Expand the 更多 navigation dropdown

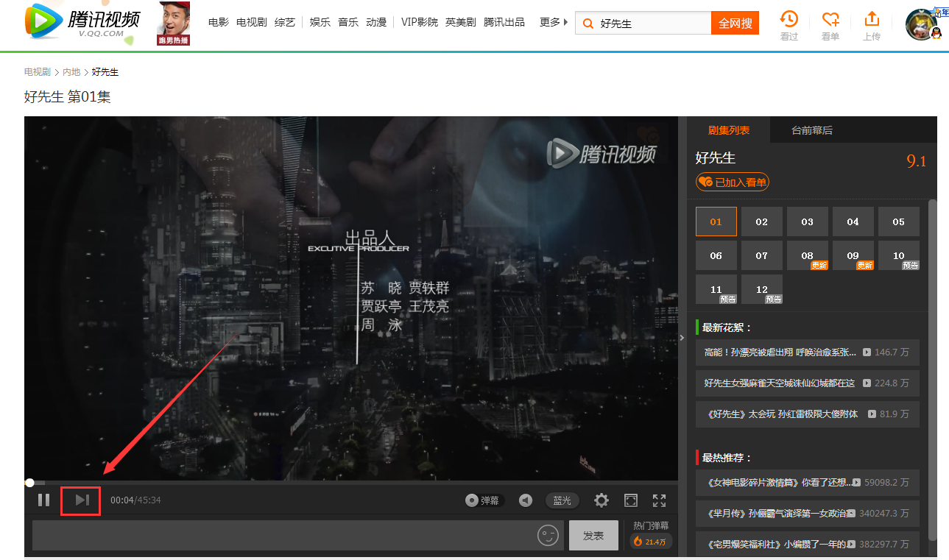click(554, 22)
